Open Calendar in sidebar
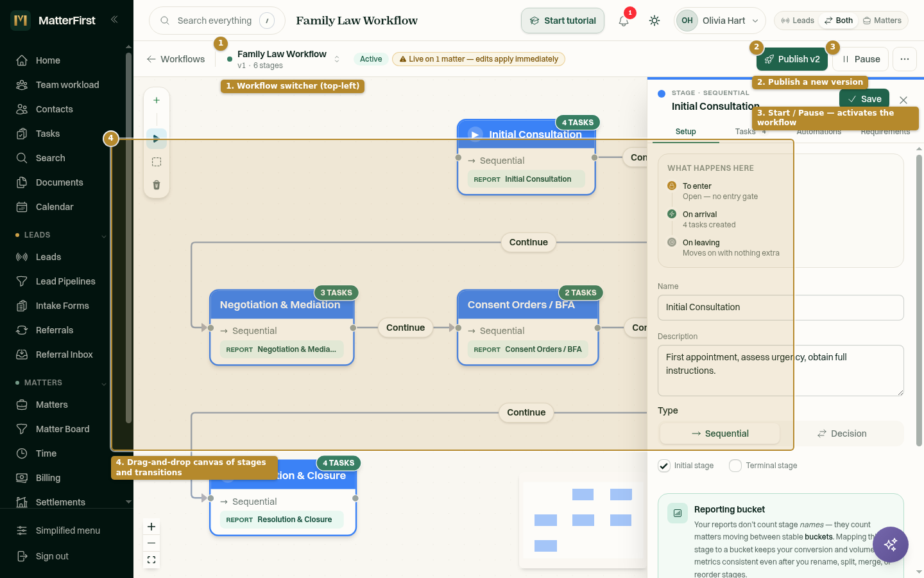 pyautogui.click(x=64, y=207)
